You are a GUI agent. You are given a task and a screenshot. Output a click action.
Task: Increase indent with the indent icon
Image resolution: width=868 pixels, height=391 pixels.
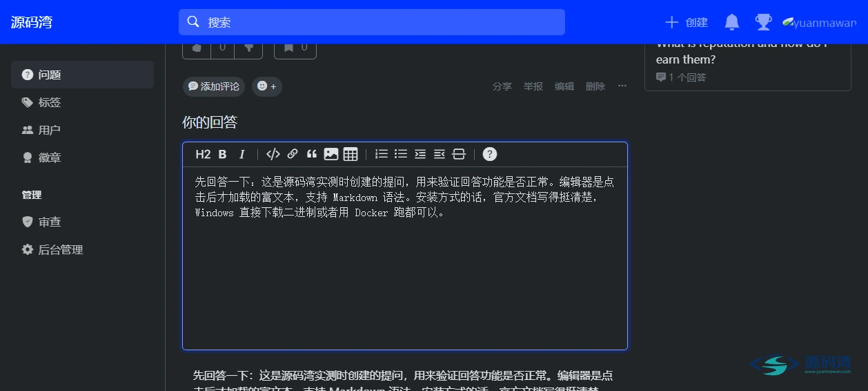coord(420,154)
